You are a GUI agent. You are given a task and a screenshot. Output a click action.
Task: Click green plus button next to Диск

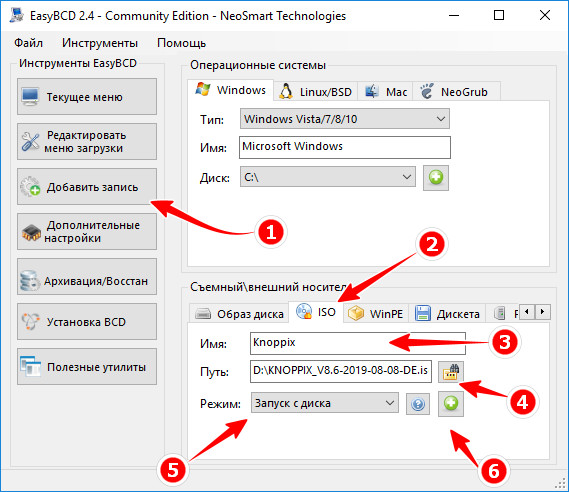[436, 178]
